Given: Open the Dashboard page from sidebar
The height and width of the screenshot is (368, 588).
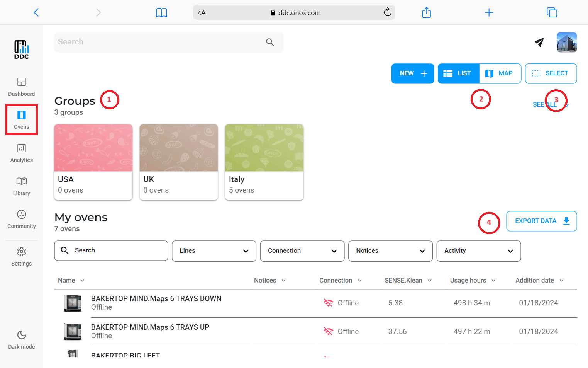Looking at the screenshot, I should point(22,87).
